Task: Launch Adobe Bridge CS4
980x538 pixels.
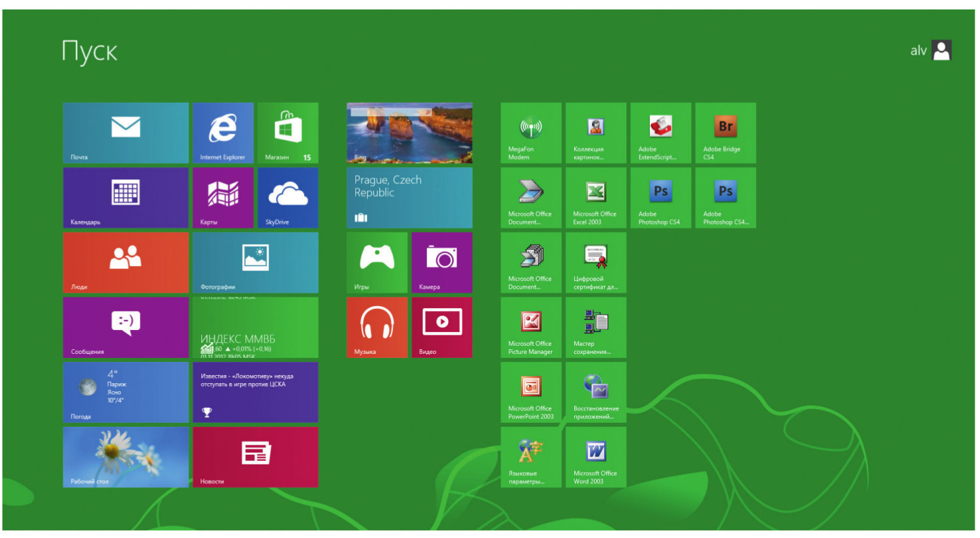Action: coord(725,133)
